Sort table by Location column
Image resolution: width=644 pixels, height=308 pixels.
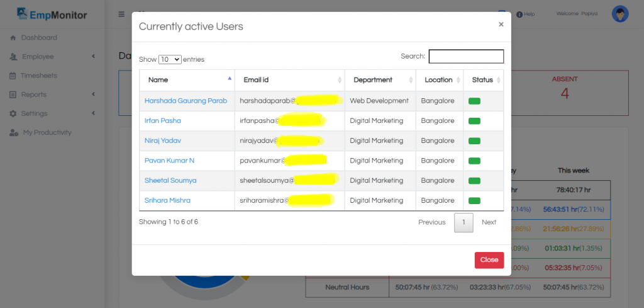pyautogui.click(x=440, y=80)
